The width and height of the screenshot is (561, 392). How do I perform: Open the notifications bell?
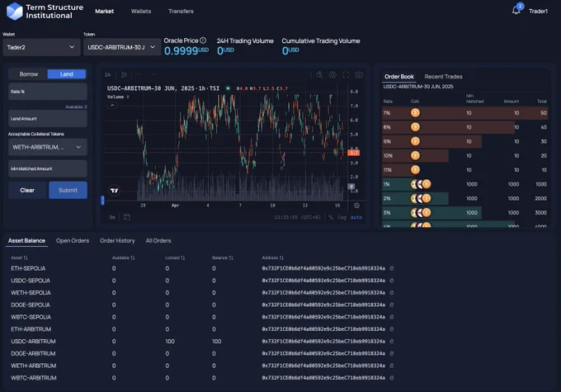click(516, 11)
